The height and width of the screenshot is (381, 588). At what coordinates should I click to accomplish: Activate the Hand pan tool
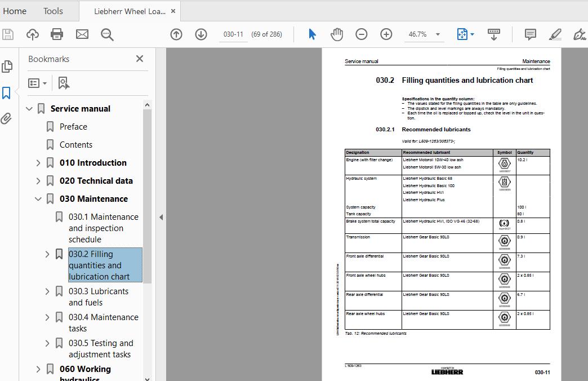[337, 34]
